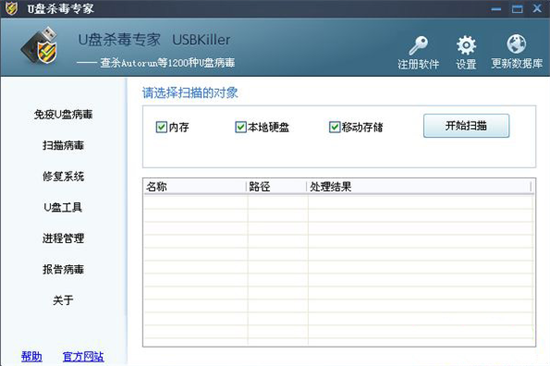Image resolution: width=550 pixels, height=366 pixels.
Task: Select 扫描病毒 in the sidebar
Action: pyautogui.click(x=63, y=145)
